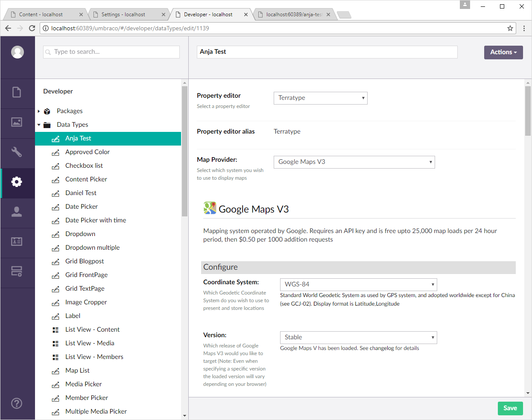
Task: Close the Content - localhost tab
Action: pos(81,15)
